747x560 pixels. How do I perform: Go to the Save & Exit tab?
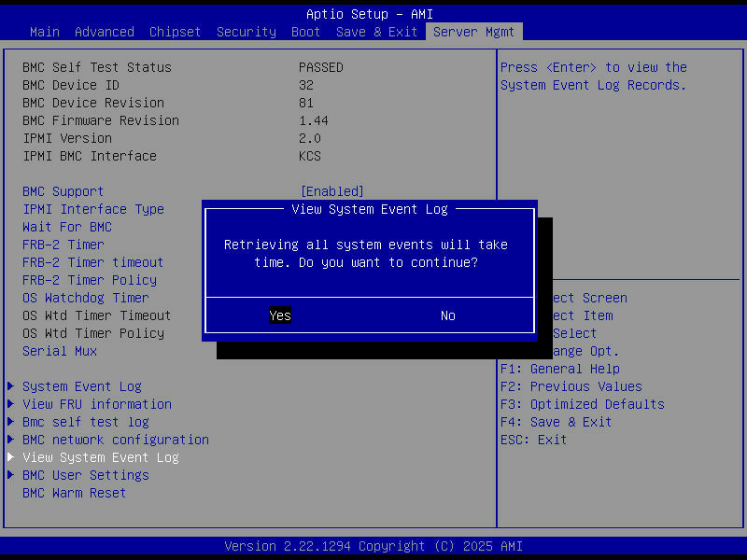click(375, 31)
